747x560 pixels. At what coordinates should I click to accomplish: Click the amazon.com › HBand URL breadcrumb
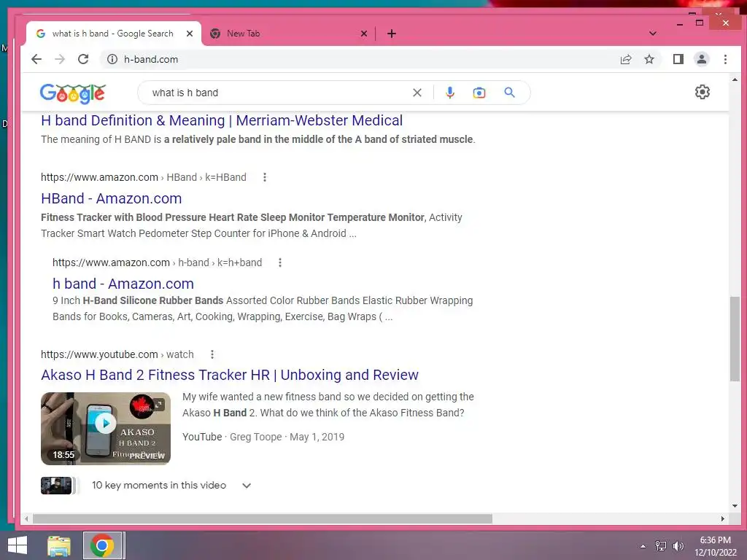144,177
